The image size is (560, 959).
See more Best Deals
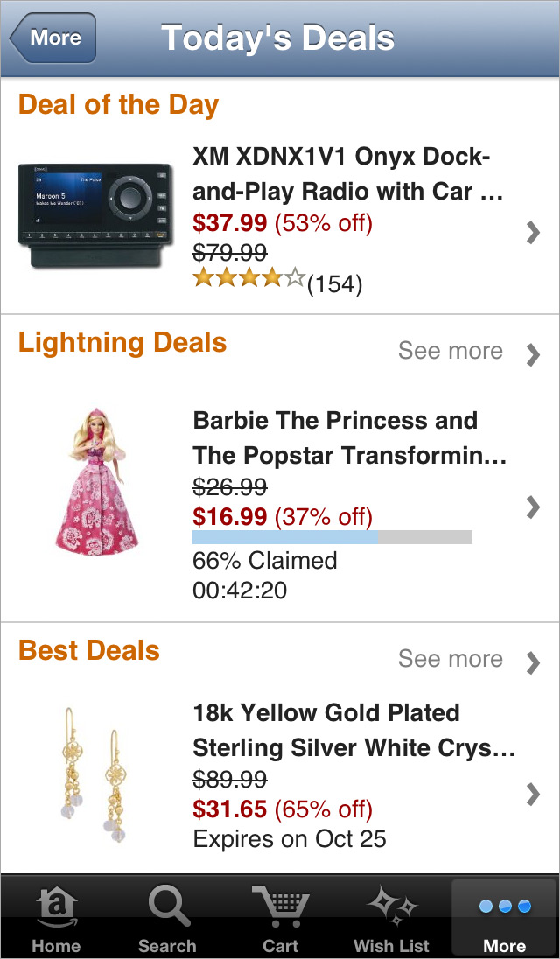click(x=450, y=659)
